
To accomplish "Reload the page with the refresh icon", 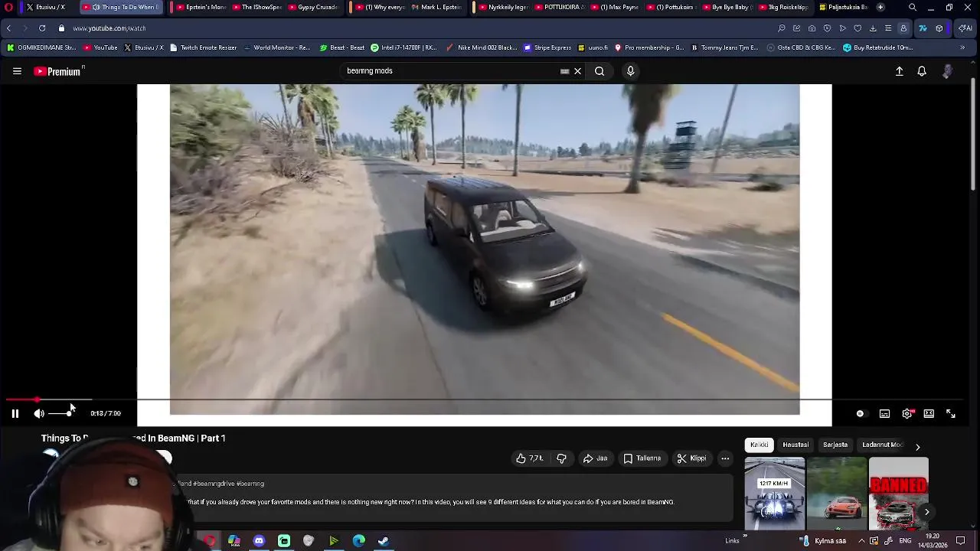I will click(42, 28).
